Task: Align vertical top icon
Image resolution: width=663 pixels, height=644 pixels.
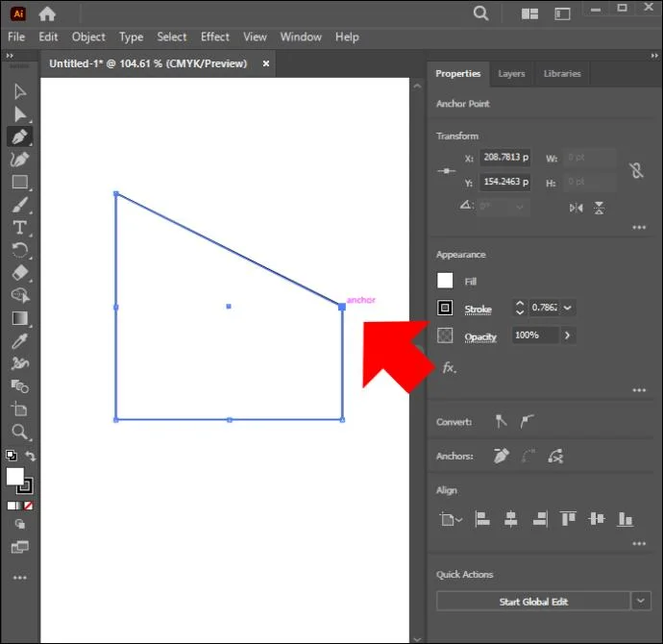Action: (568, 518)
